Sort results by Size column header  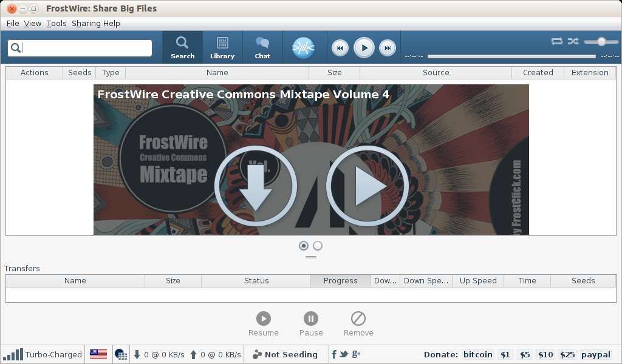(x=335, y=72)
